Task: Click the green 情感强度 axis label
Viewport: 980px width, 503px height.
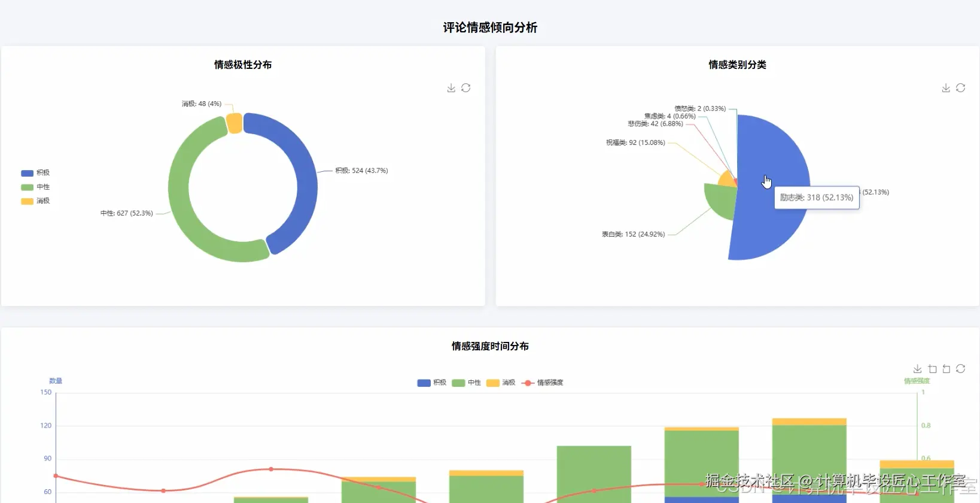Action: click(x=917, y=381)
